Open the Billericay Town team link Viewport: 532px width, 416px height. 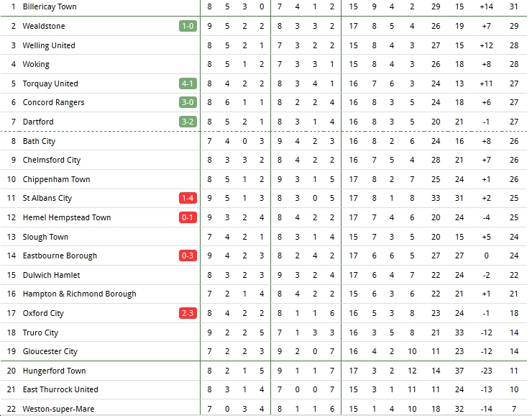50,6
